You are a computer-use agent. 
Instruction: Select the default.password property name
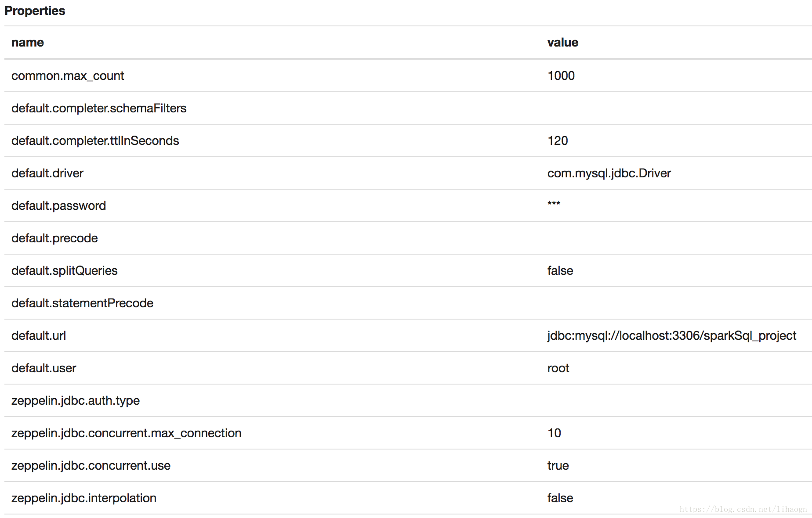click(x=58, y=206)
